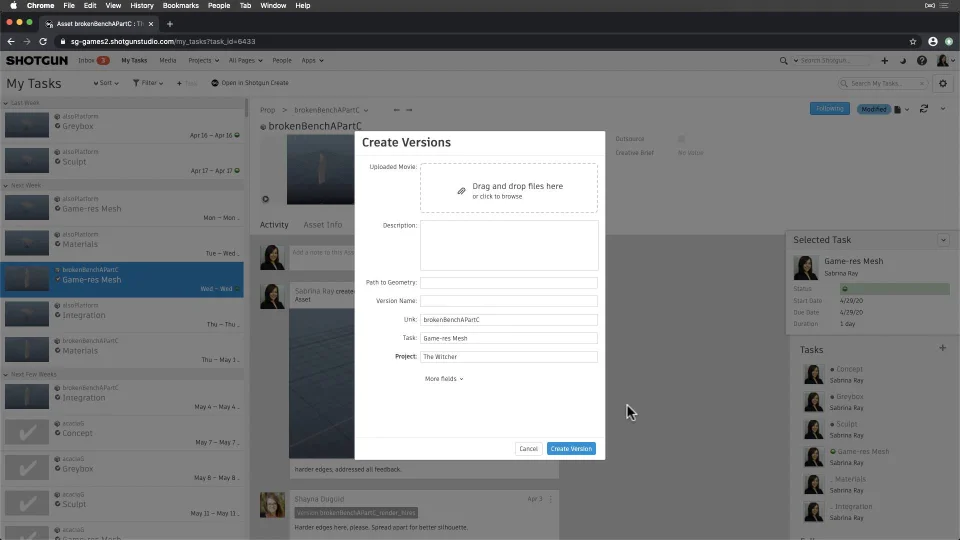Select the alsoPlatform Sculpt task

[122, 160]
